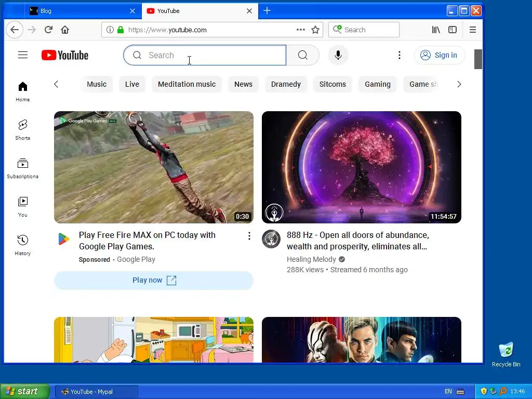
Task: Open the 888 Hz video title
Action: coord(357,241)
